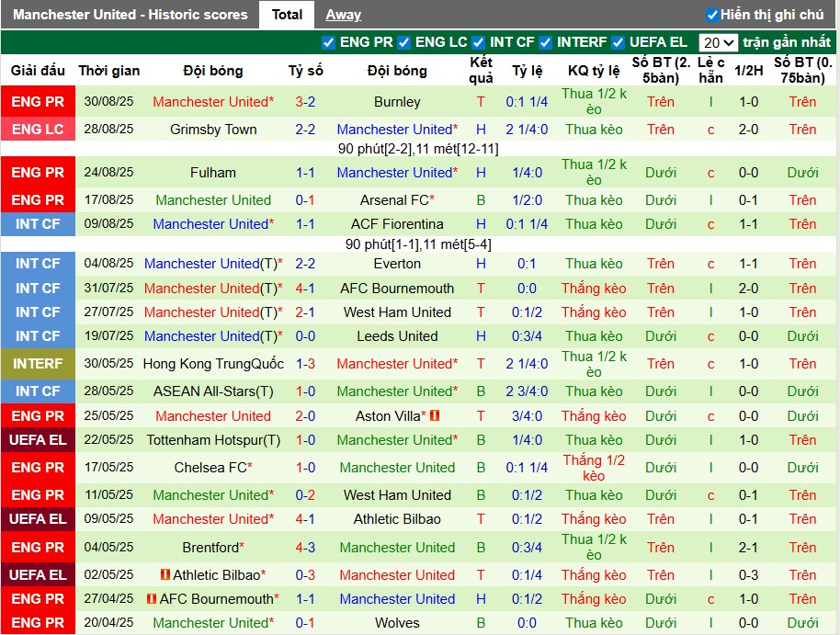
Task: Select the Total tab
Action: click(287, 14)
